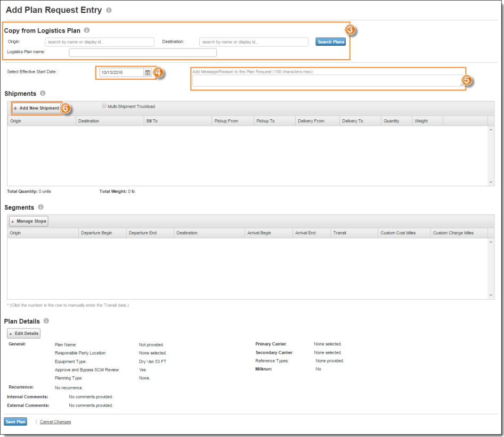Click info icon next to Copy from Logistics Plan
The image size is (504, 437).
[87, 30]
